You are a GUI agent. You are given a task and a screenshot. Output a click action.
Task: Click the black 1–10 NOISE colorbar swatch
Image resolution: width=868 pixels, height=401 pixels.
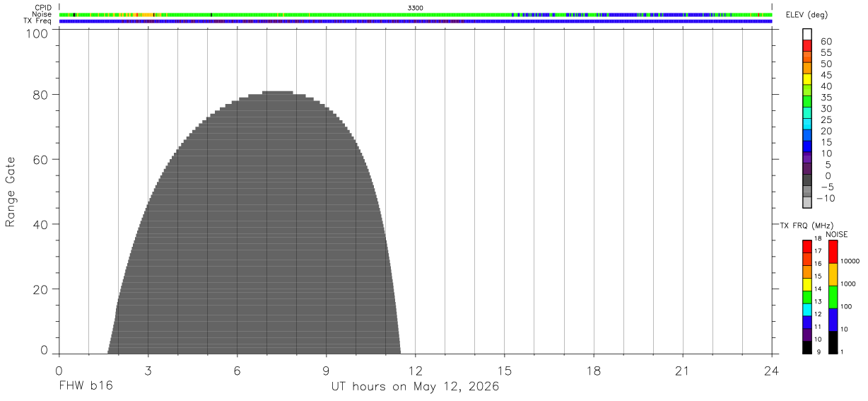click(833, 342)
